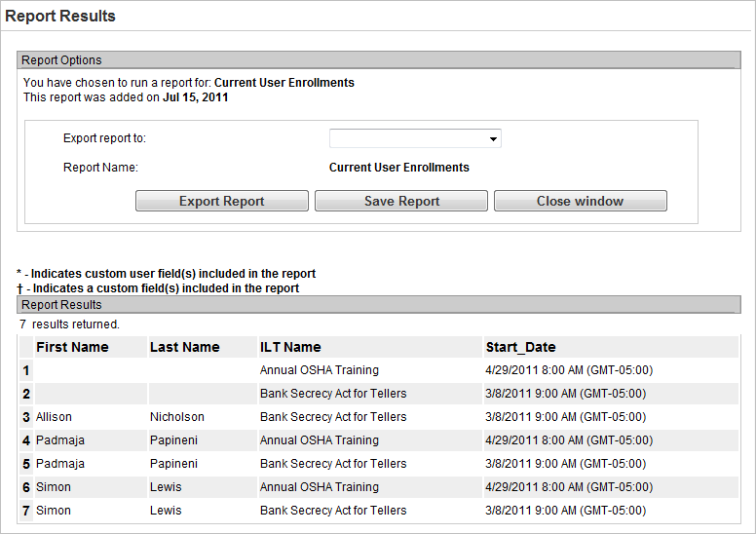Image resolution: width=756 pixels, height=534 pixels.
Task: Select the ILT Name column header
Action: 290,347
